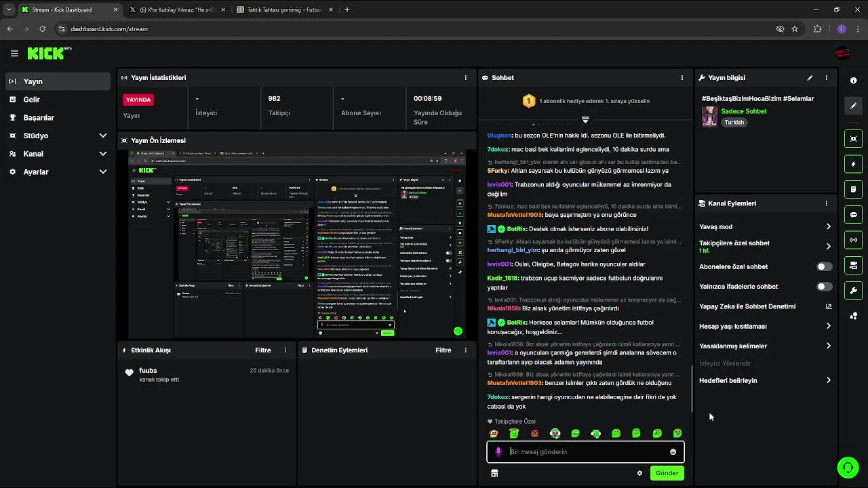868x488 pixels.
Task: Pick the red angry emote in quick emotes
Action: (x=534, y=433)
